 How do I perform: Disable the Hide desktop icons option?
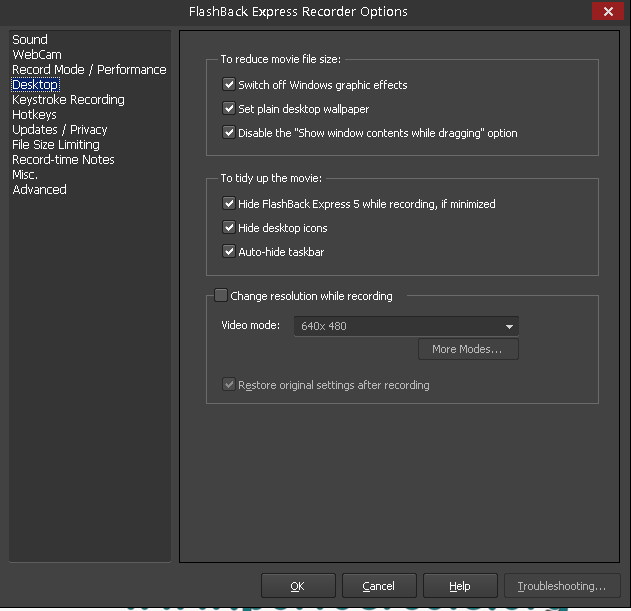(x=229, y=228)
